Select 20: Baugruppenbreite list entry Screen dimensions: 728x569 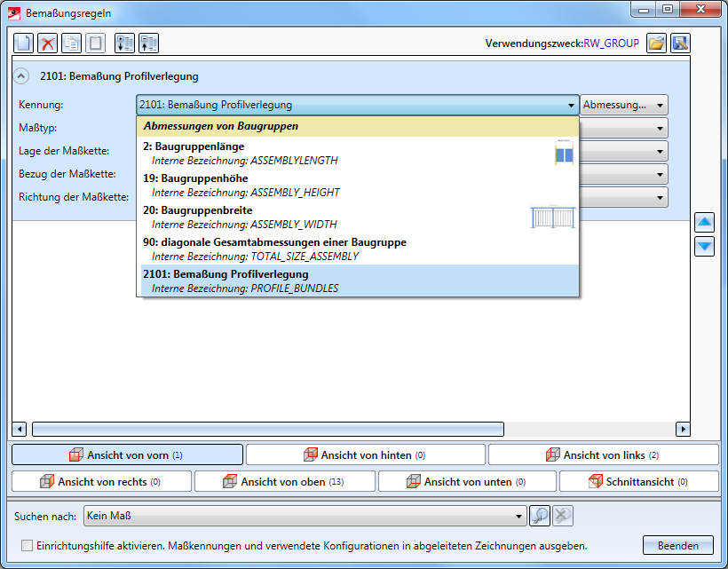358,217
